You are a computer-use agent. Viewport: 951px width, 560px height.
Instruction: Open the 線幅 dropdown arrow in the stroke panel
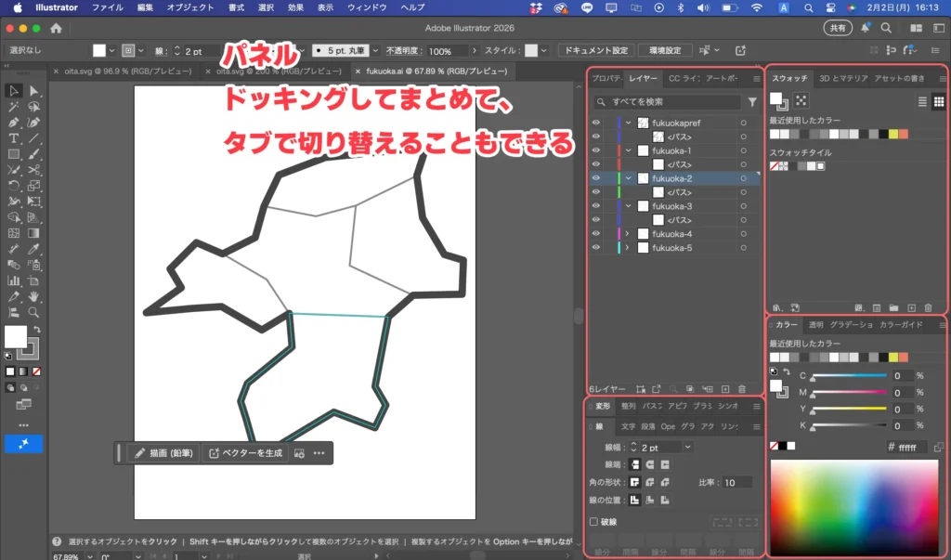[687, 448]
